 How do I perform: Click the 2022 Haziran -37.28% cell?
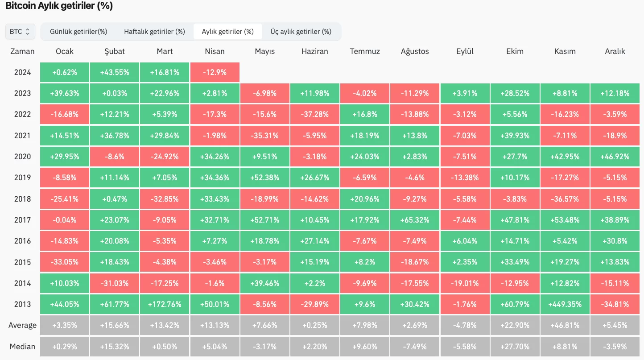click(314, 114)
